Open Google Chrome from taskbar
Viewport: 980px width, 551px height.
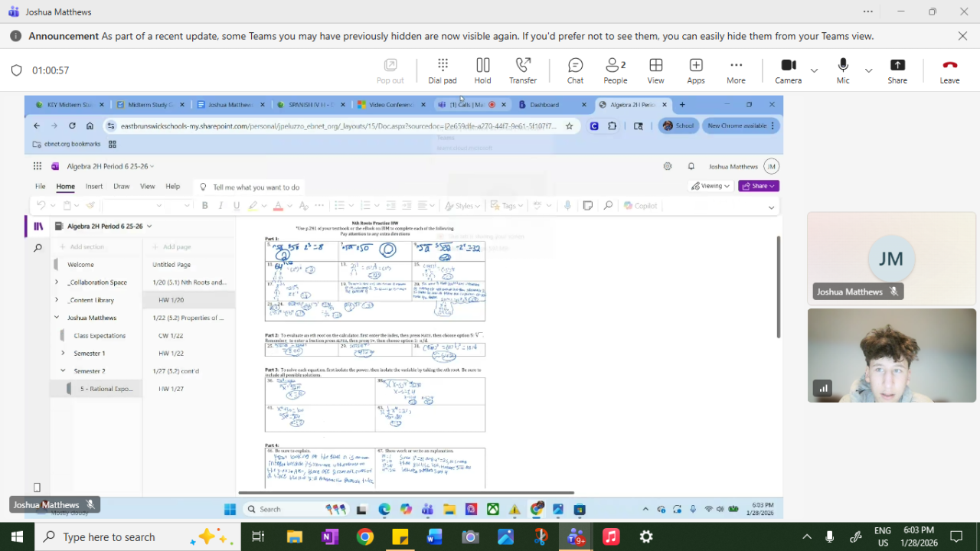click(365, 536)
